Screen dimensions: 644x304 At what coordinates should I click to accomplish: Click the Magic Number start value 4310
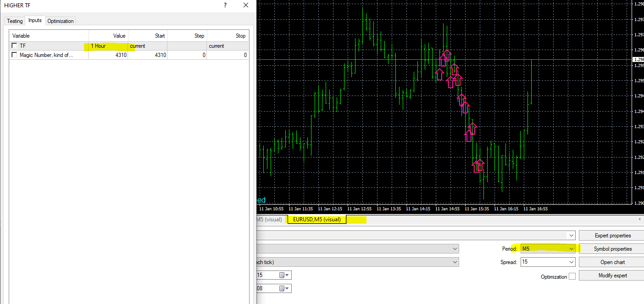[x=148, y=55]
